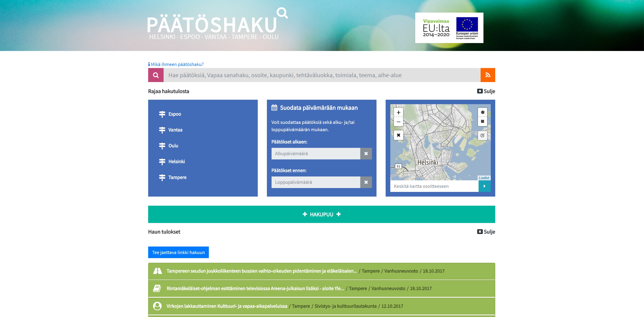Click the Alkupäivämäärä start date field
Viewport: 644px width, 317px height.
pyautogui.click(x=316, y=154)
